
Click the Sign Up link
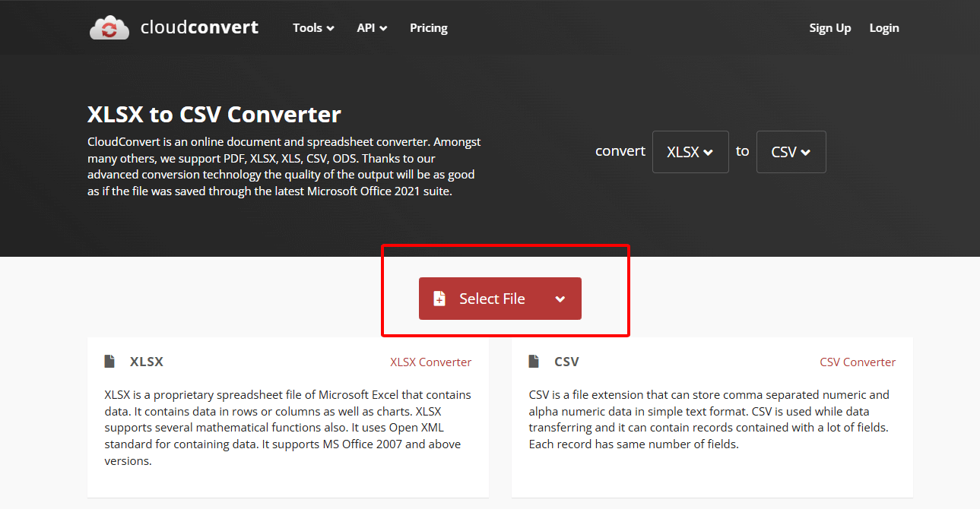click(830, 28)
